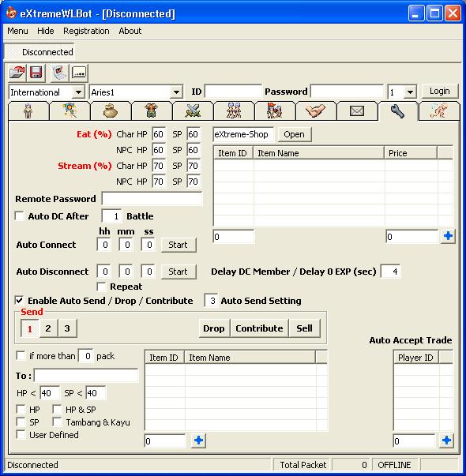Tick the HP checkbox
Screen dimensions: 466x476
point(21,409)
